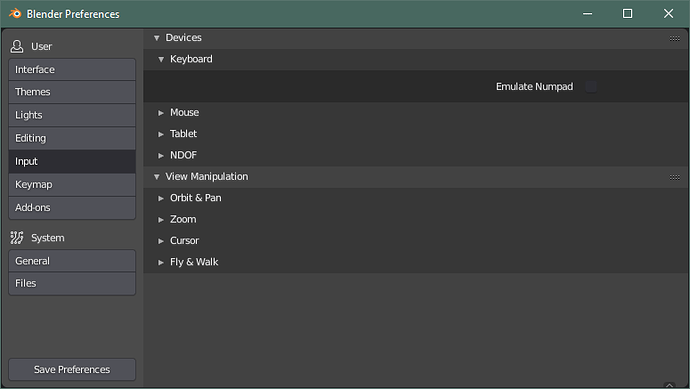Collapse the Devices panel
The width and height of the screenshot is (690, 389).
tap(157, 38)
